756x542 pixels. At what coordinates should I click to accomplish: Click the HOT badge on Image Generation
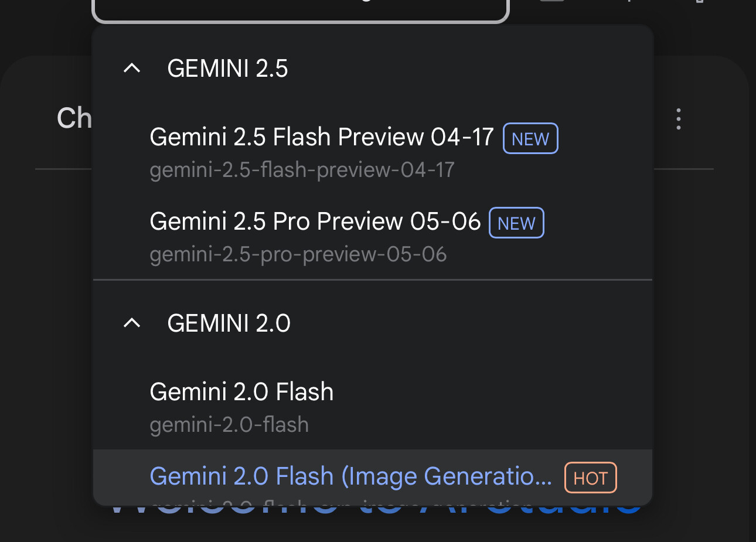[x=591, y=478]
